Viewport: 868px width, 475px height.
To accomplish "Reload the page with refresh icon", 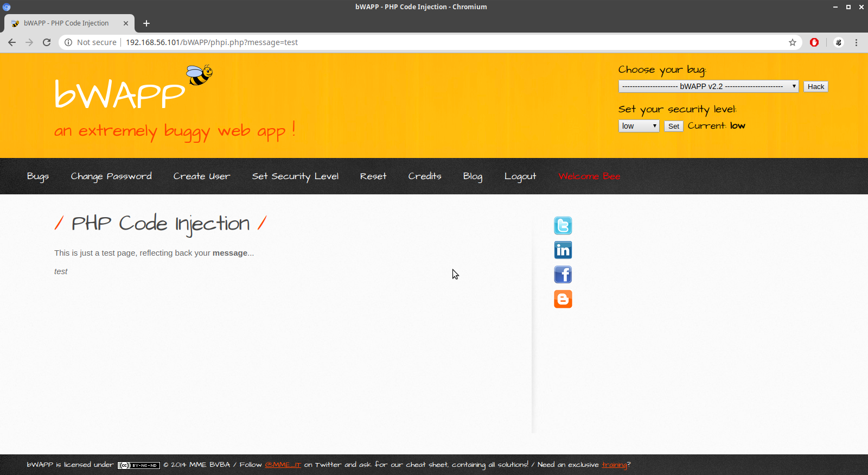I will point(47,42).
